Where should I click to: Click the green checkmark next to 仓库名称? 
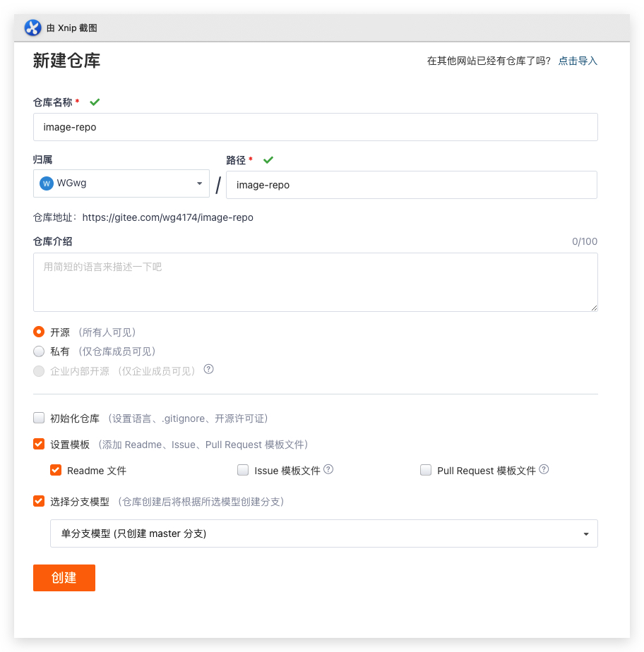95,101
